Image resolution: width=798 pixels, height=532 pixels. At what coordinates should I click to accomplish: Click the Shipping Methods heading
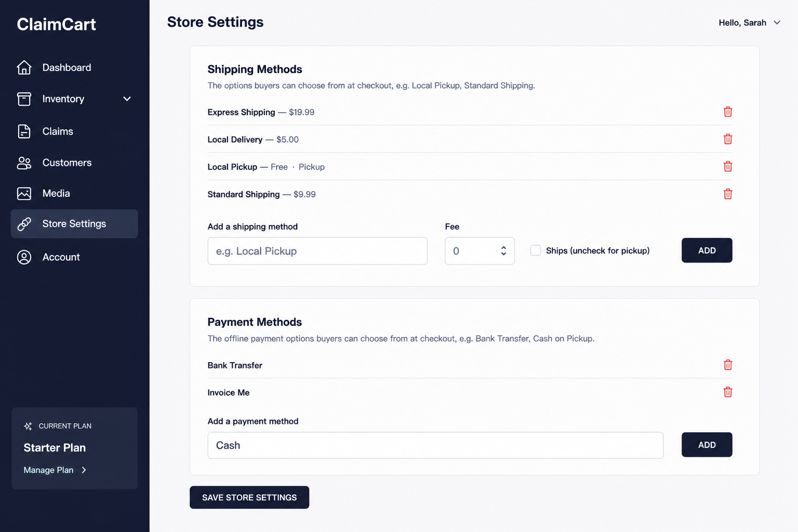[255, 69]
